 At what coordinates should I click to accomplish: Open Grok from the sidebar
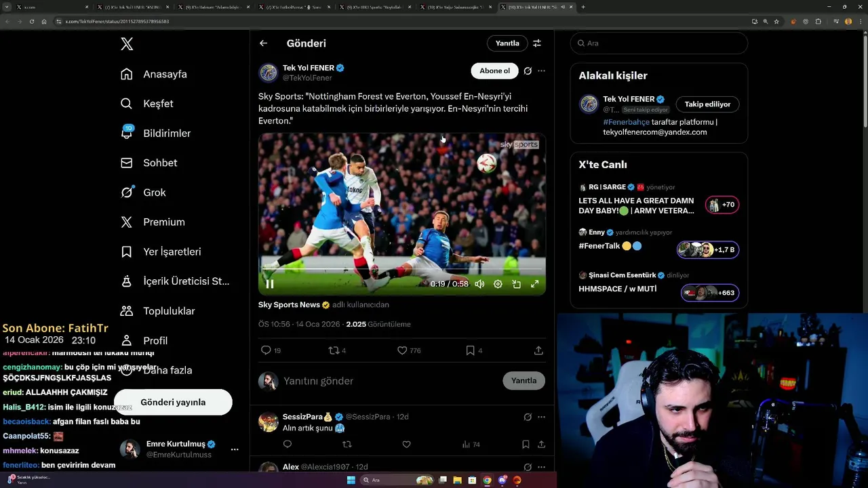pos(143,192)
